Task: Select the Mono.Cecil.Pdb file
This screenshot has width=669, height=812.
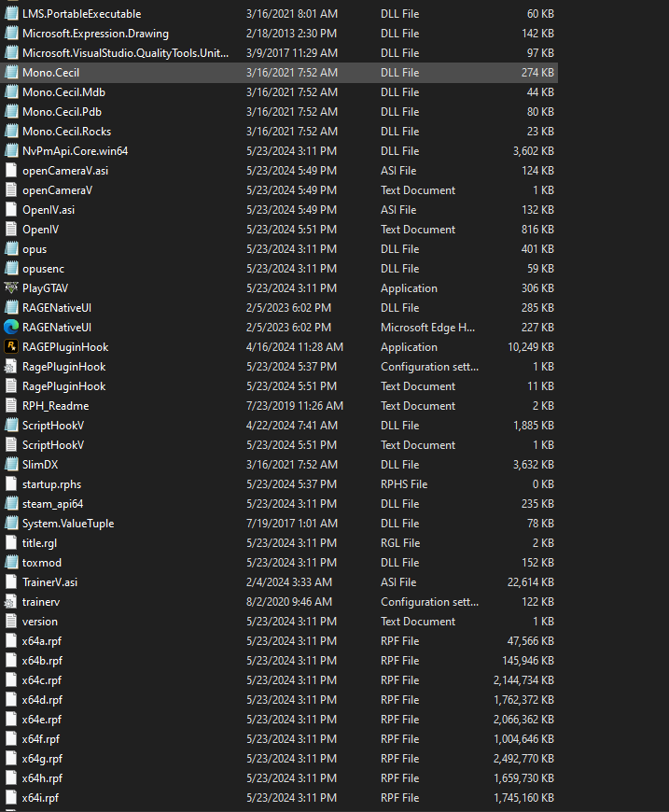Action: [62, 112]
